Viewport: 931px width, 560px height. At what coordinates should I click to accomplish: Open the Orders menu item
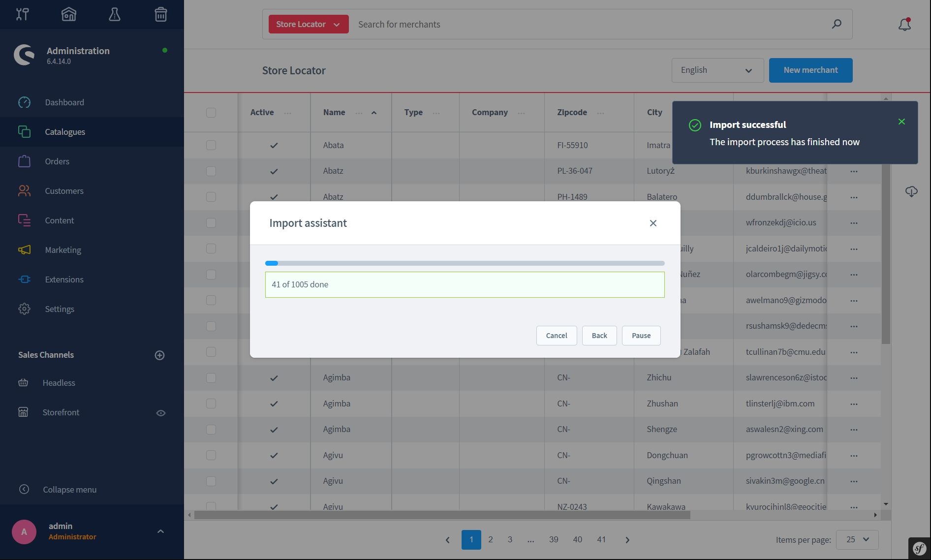coord(57,161)
